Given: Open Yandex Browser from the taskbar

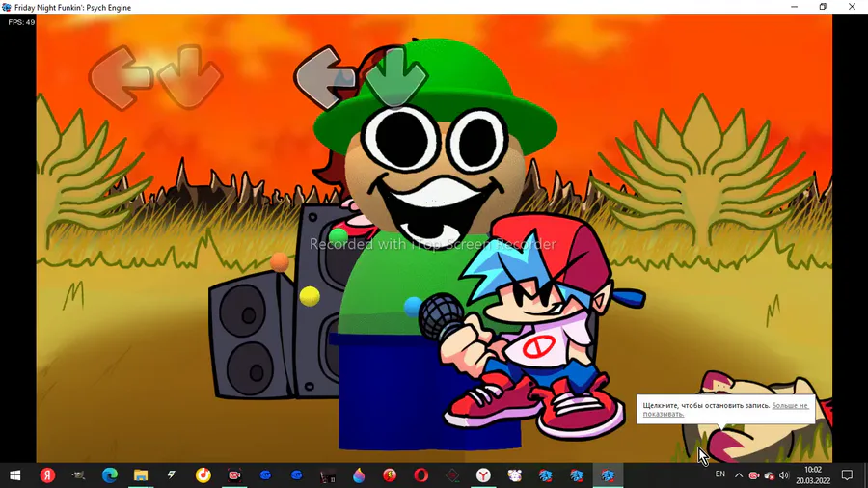Looking at the screenshot, I should coord(483,475).
